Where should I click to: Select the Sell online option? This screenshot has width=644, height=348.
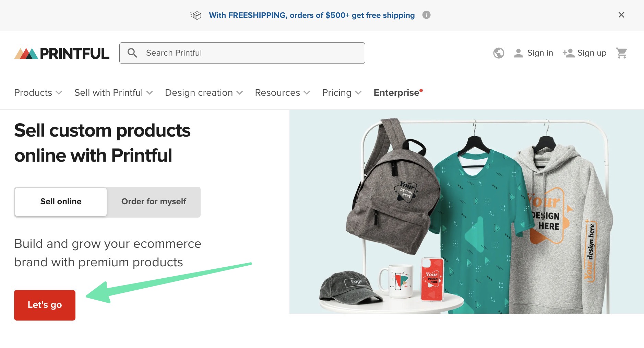pyautogui.click(x=61, y=202)
